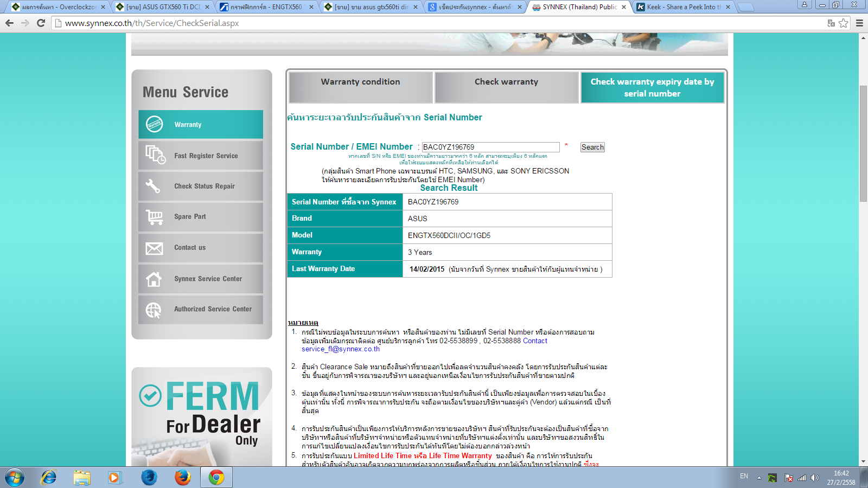Open the blue globe browser on the taskbar
Image resolution: width=868 pixels, height=488 pixels.
(149, 478)
